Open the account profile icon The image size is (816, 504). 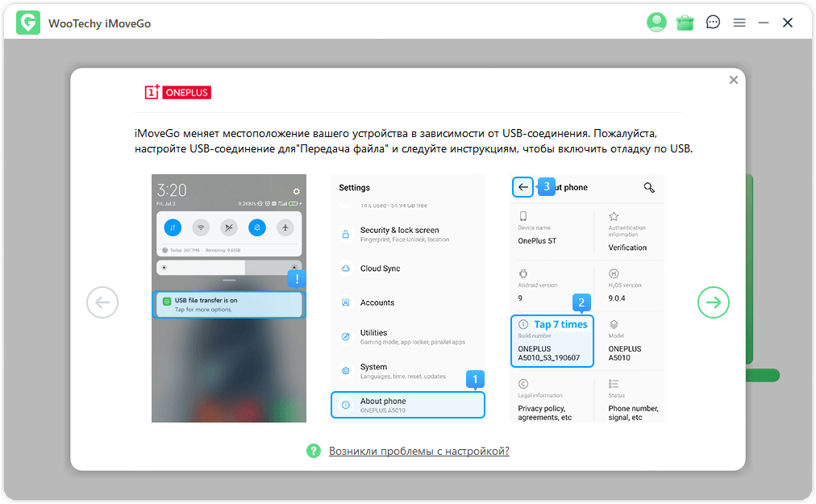tap(656, 22)
